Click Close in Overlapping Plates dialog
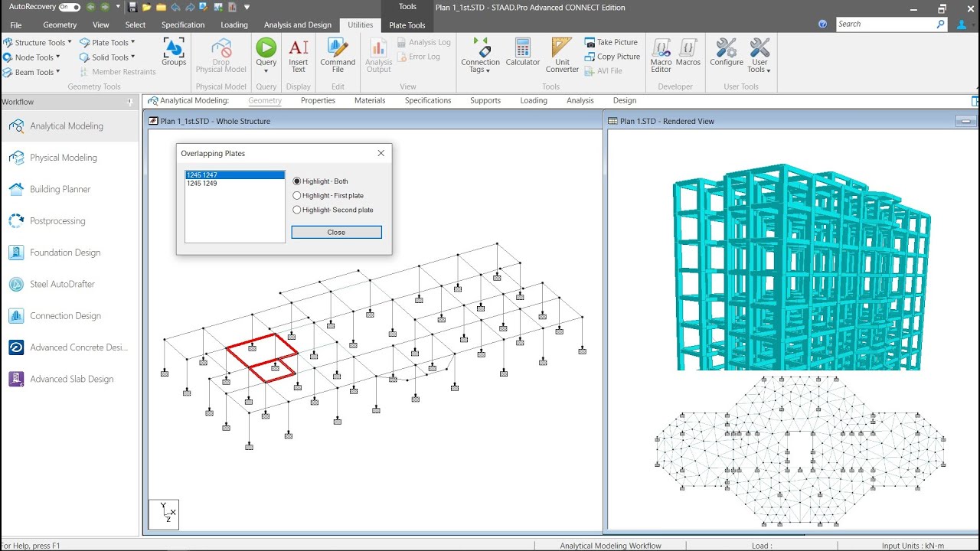Screen dimensions: 980x551 pyautogui.click(x=336, y=232)
